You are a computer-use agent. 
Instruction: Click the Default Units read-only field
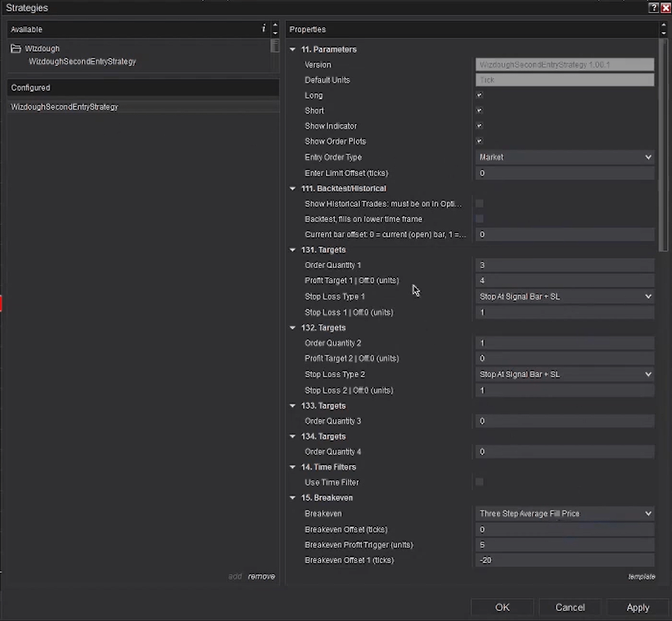tap(565, 80)
